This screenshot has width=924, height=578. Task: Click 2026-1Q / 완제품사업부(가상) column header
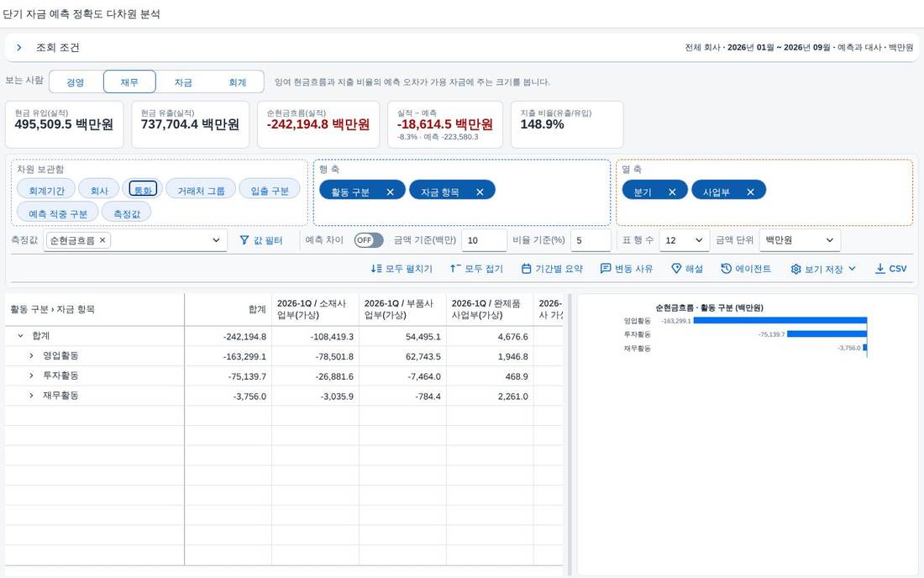(490, 309)
